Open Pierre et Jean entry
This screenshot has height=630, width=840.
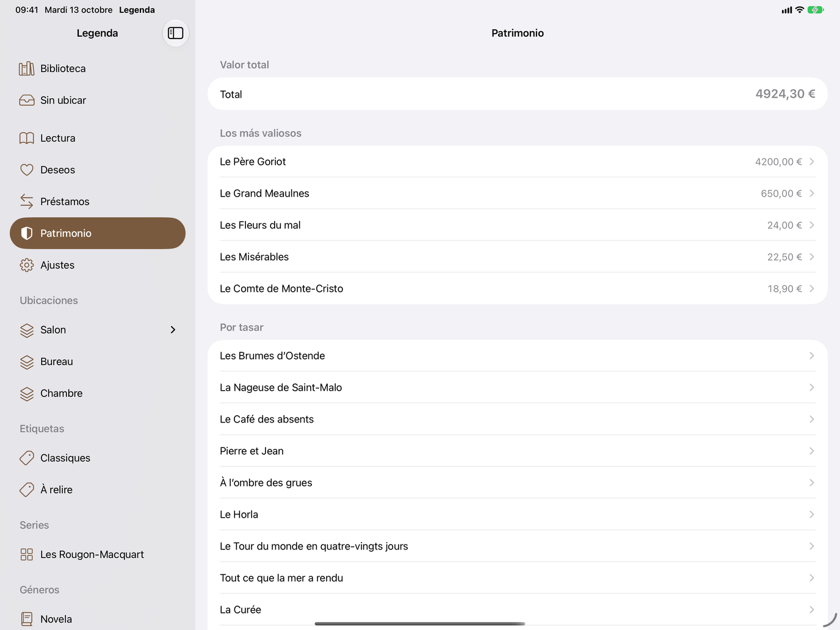(x=518, y=451)
